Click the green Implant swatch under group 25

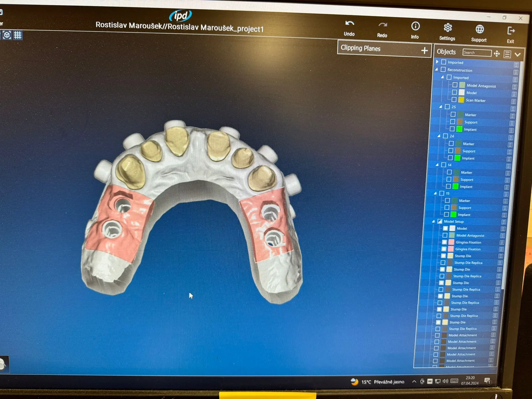tap(459, 129)
